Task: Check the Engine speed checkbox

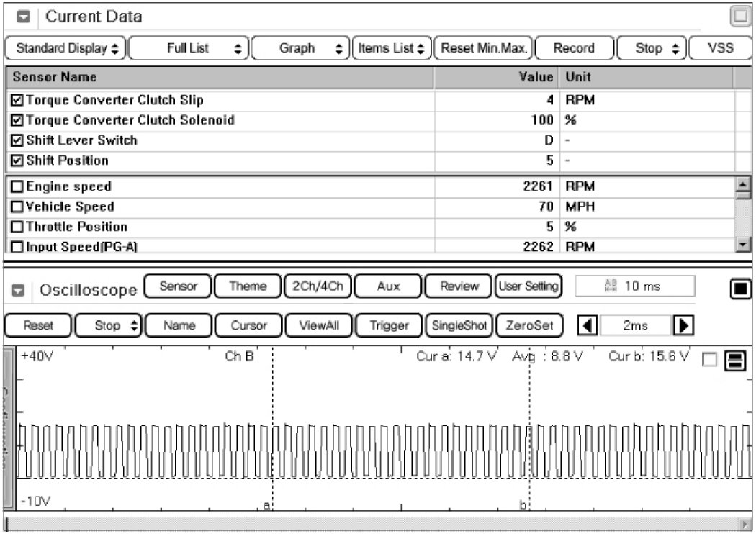Action: point(17,187)
